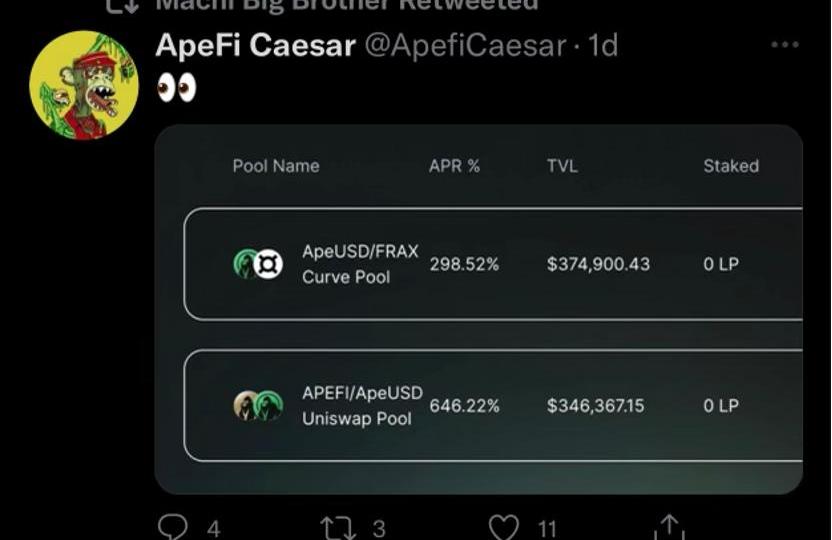Open the tweet's three-dot more options menu
This screenshot has width=832, height=540.
click(784, 45)
